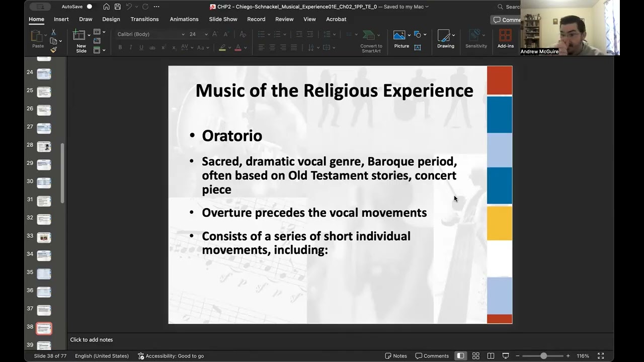
Task: Click the text highlight color swatch
Action: [x=222, y=48]
